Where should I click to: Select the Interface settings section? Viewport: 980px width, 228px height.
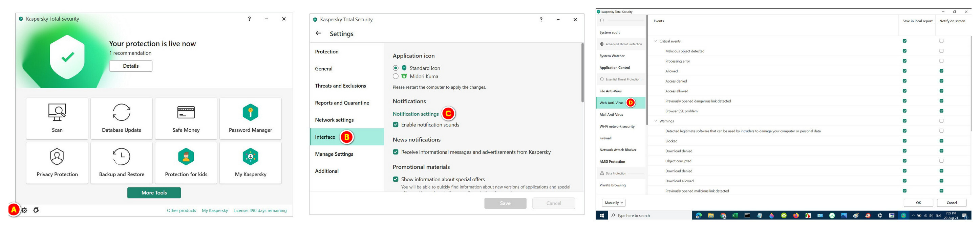(x=347, y=137)
